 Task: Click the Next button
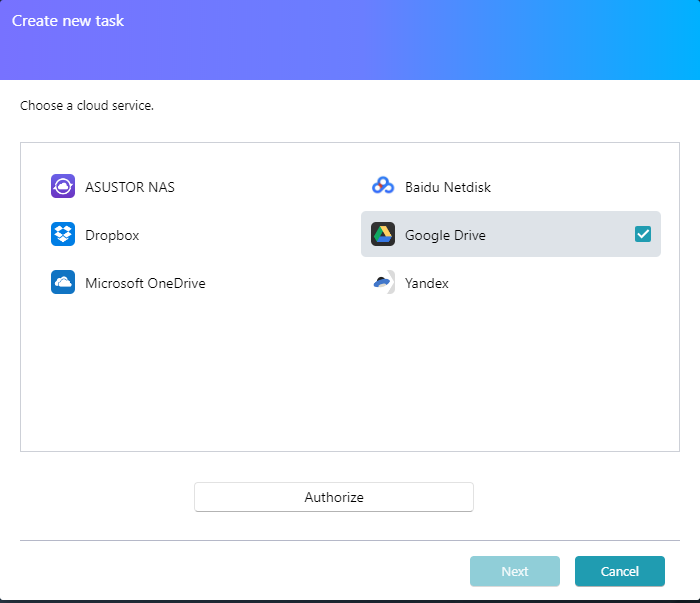tap(515, 571)
